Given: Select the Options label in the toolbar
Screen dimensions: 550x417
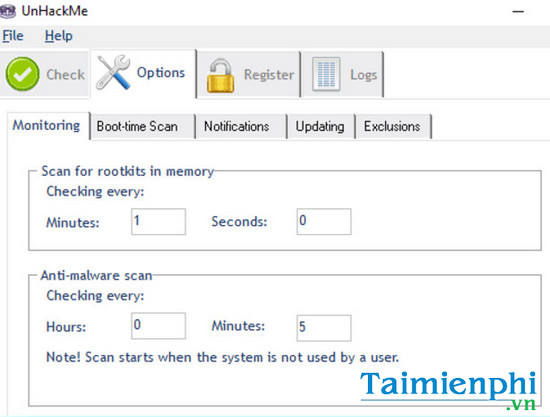Looking at the screenshot, I should pyautogui.click(x=161, y=73).
